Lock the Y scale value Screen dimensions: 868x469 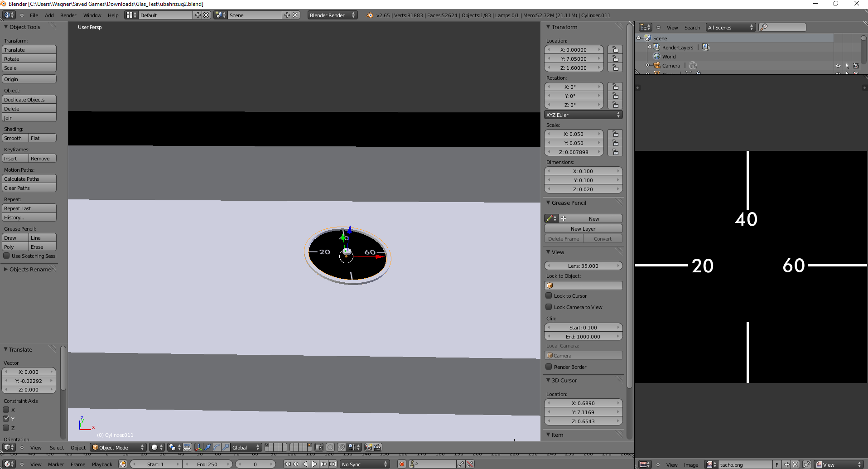(615, 143)
